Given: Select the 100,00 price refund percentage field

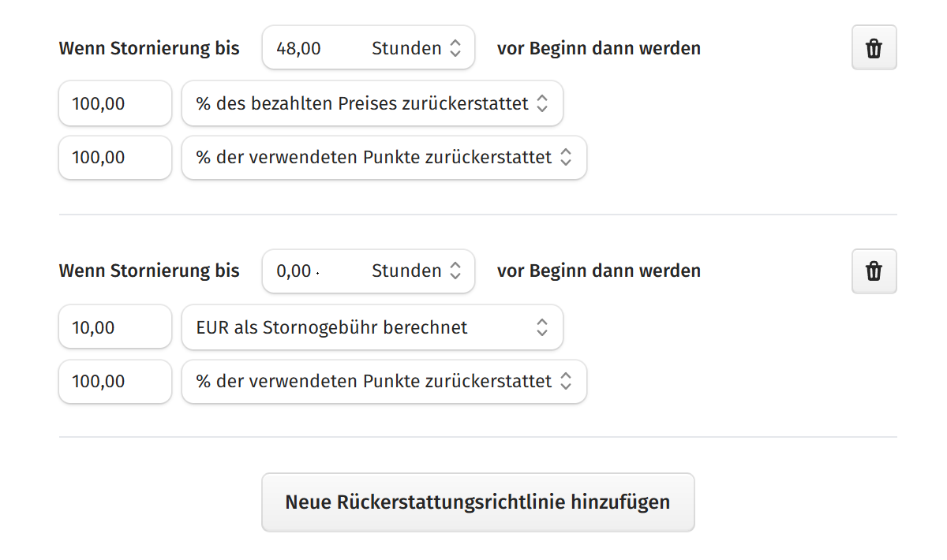Looking at the screenshot, I should click(x=114, y=103).
